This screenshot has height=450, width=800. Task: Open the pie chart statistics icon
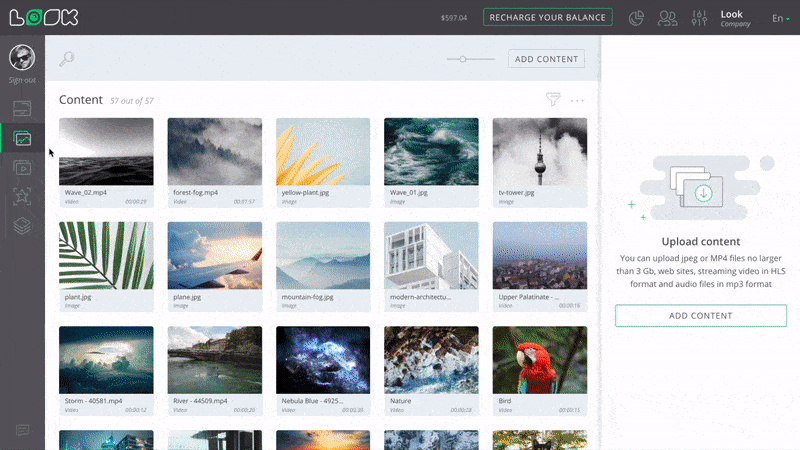pyautogui.click(x=636, y=18)
